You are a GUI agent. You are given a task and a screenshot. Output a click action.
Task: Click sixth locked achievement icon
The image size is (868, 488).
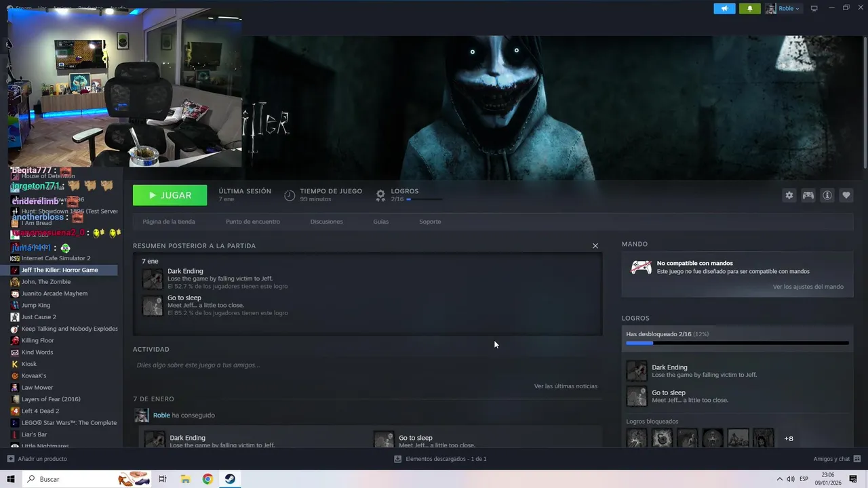pos(763,439)
